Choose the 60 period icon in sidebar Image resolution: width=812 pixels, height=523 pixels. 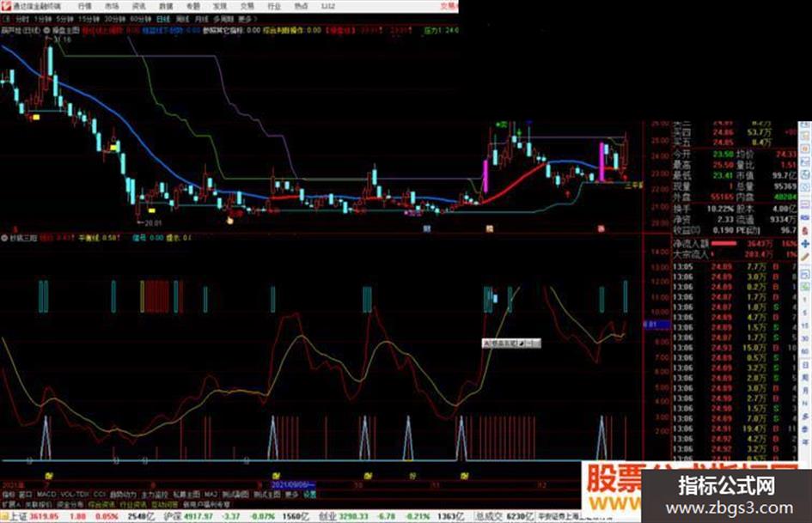805,351
